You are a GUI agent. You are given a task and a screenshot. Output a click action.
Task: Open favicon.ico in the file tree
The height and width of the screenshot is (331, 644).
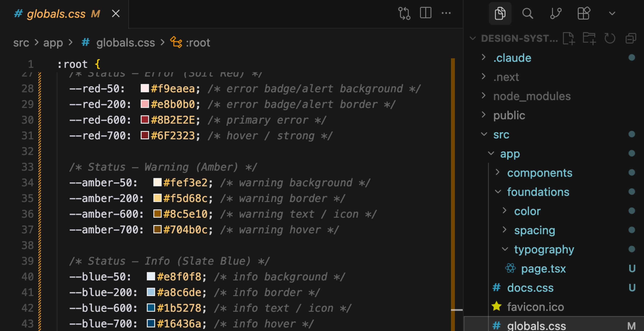coord(554,307)
